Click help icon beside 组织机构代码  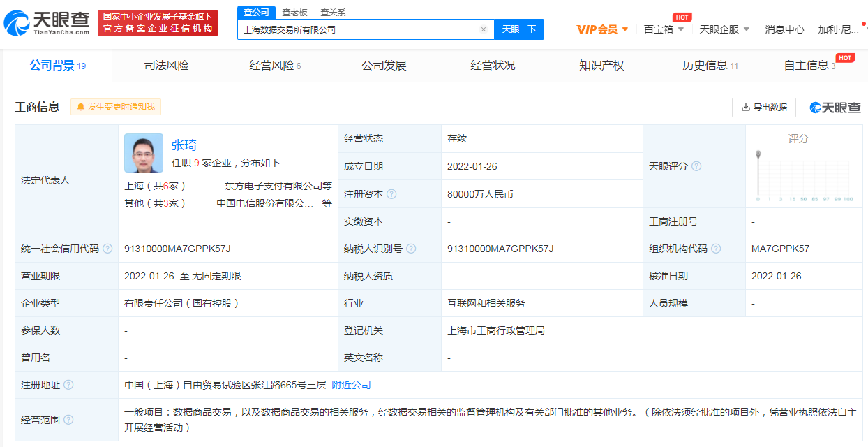point(716,249)
